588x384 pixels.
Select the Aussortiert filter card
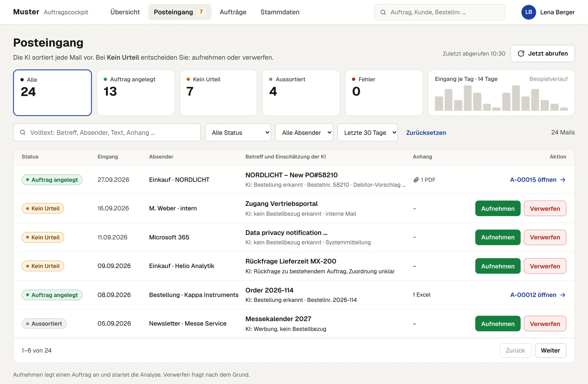pyautogui.click(x=301, y=93)
